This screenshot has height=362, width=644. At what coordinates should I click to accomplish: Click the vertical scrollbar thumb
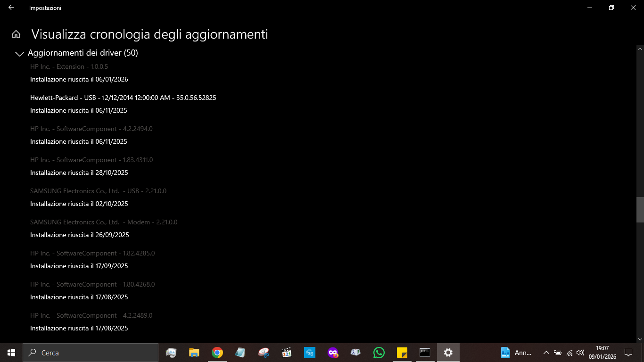click(640, 209)
